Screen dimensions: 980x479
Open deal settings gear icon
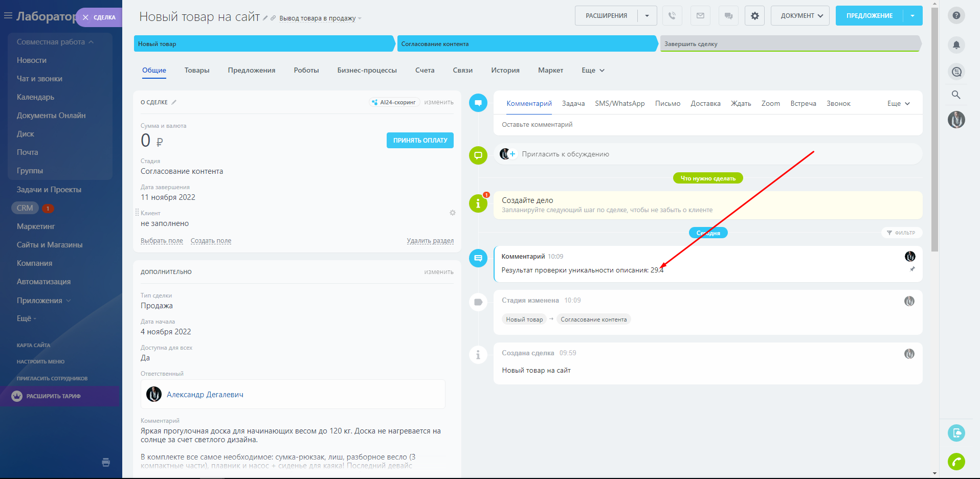pyautogui.click(x=755, y=16)
